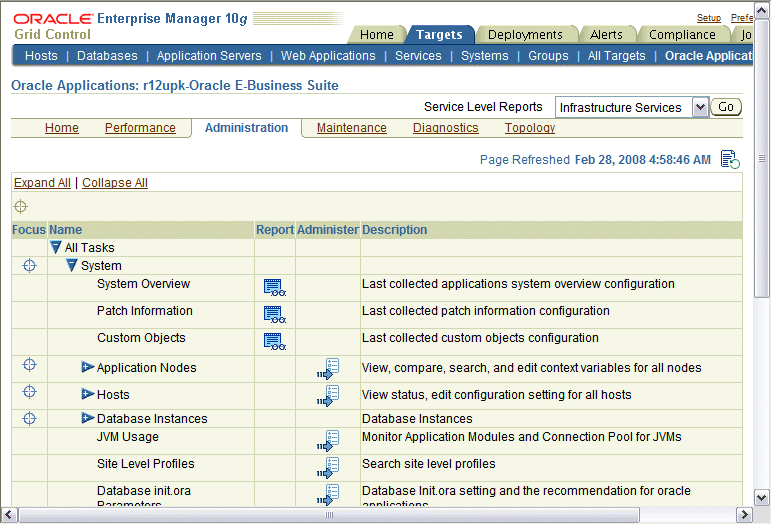Go to the Topology page tab
772x525 pixels.
coord(530,128)
